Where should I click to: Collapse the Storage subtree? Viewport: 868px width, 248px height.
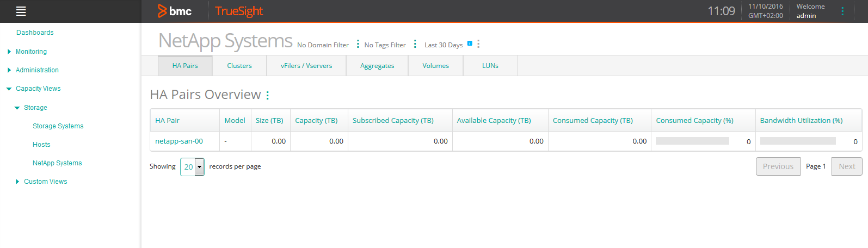point(17,108)
